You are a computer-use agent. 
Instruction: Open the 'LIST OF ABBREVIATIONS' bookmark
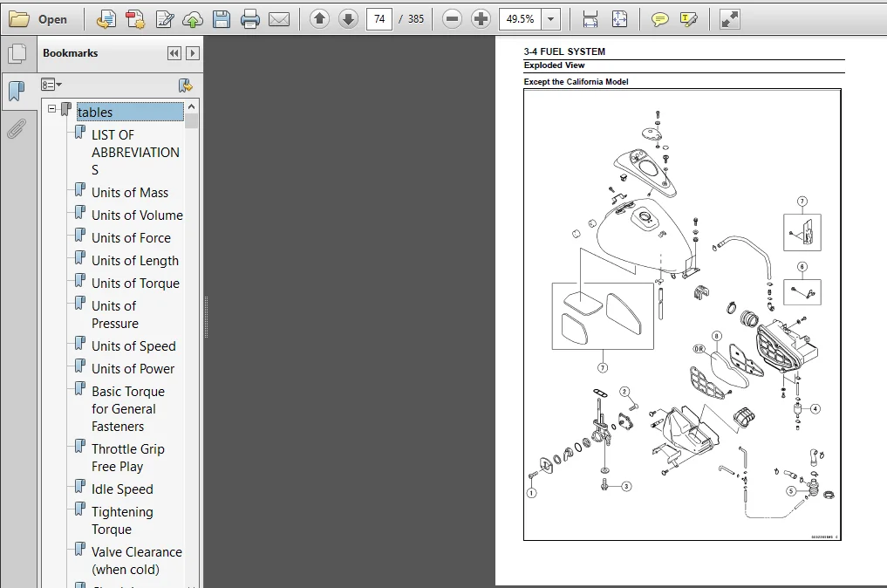136,153
